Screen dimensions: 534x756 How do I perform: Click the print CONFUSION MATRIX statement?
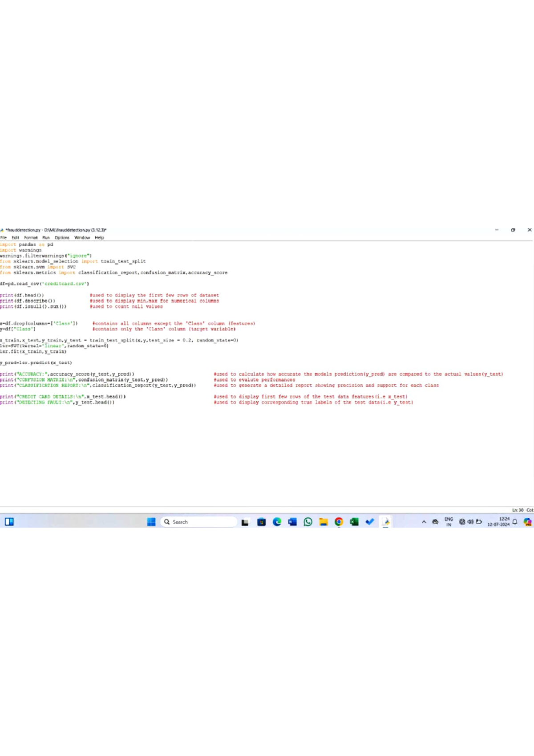pyautogui.click(x=84, y=380)
